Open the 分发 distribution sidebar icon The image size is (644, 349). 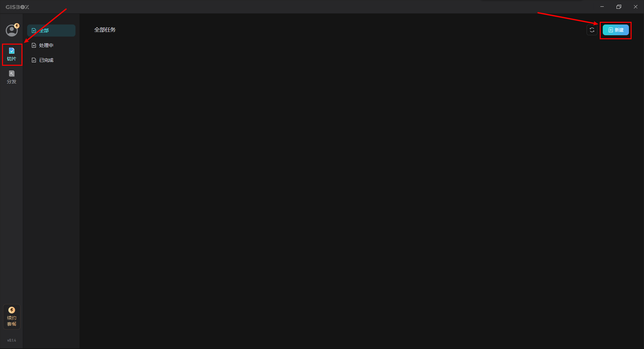click(12, 77)
